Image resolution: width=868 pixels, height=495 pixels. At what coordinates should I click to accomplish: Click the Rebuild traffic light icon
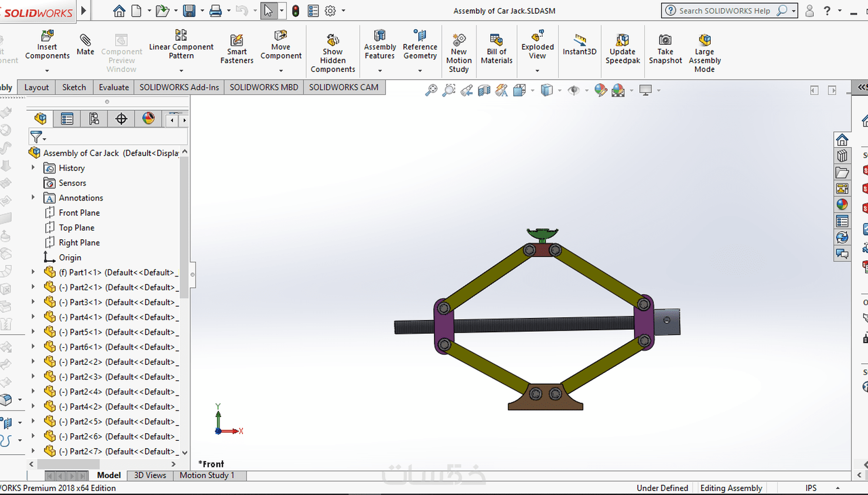[296, 11]
